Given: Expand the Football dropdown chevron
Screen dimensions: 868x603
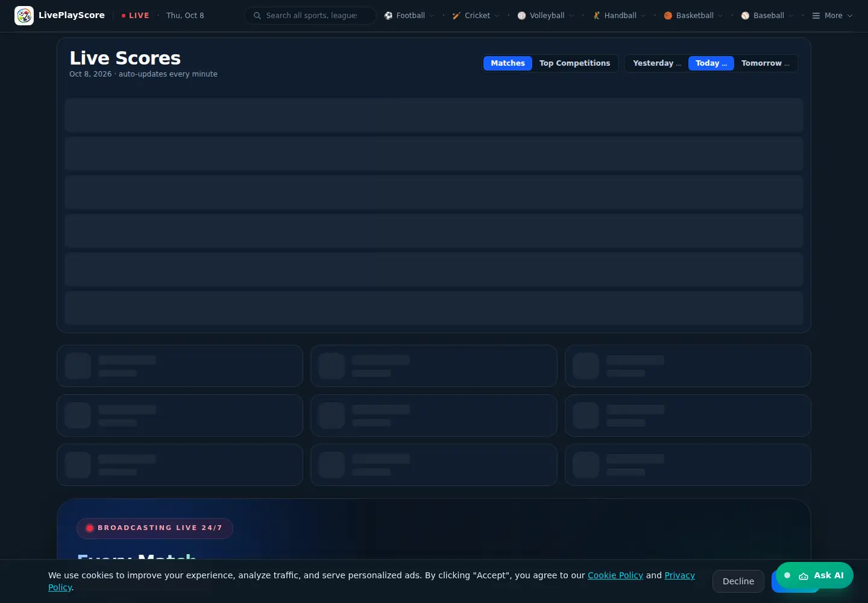Looking at the screenshot, I should pyautogui.click(x=432, y=16).
